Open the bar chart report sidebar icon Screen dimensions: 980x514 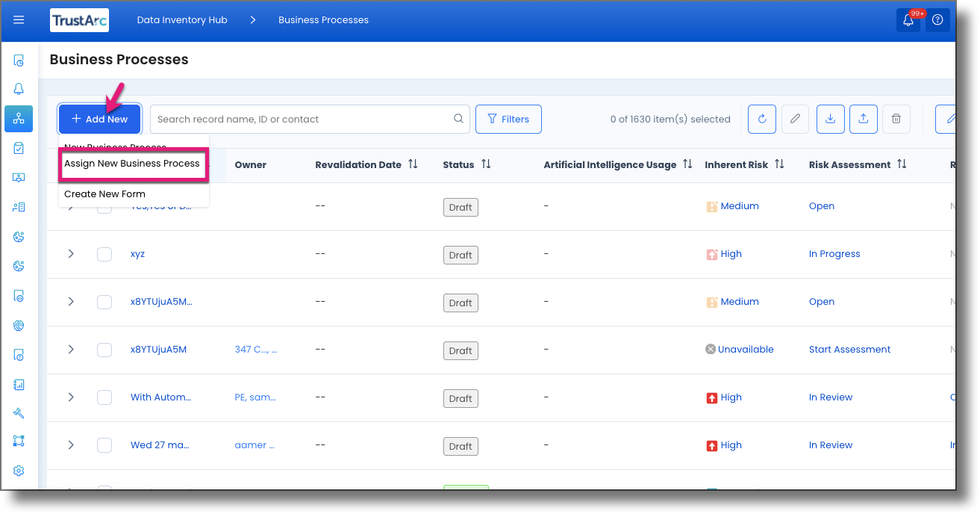(19, 385)
